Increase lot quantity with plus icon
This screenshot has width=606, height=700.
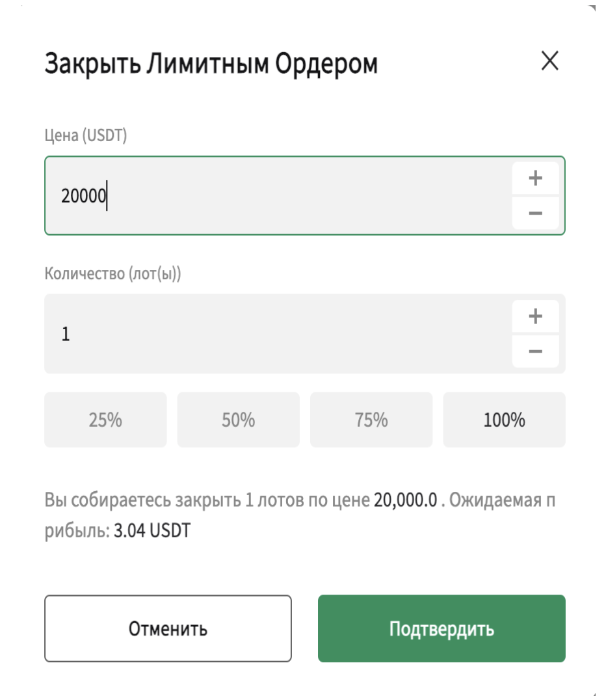(536, 316)
